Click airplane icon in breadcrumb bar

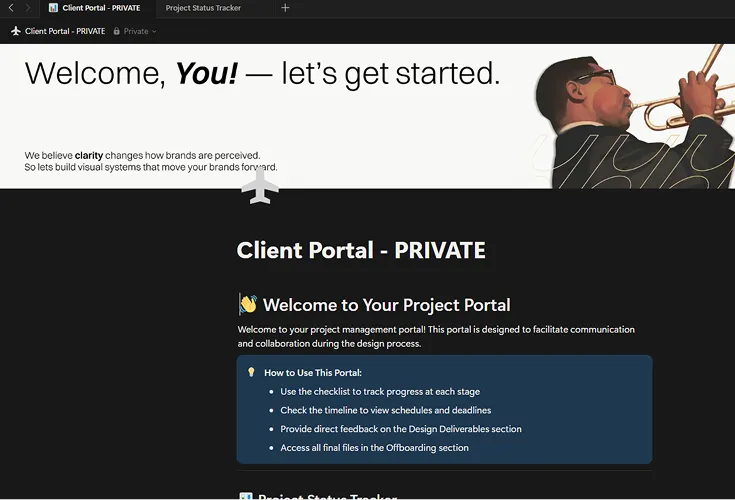click(16, 31)
